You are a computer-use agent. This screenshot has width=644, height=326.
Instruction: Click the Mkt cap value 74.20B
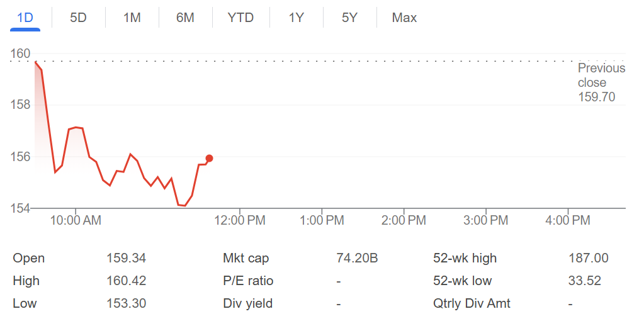pos(357,258)
